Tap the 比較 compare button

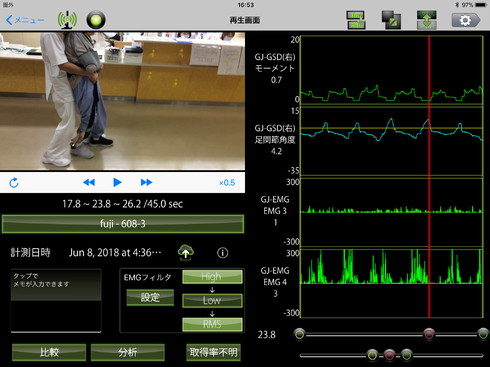pos(49,352)
